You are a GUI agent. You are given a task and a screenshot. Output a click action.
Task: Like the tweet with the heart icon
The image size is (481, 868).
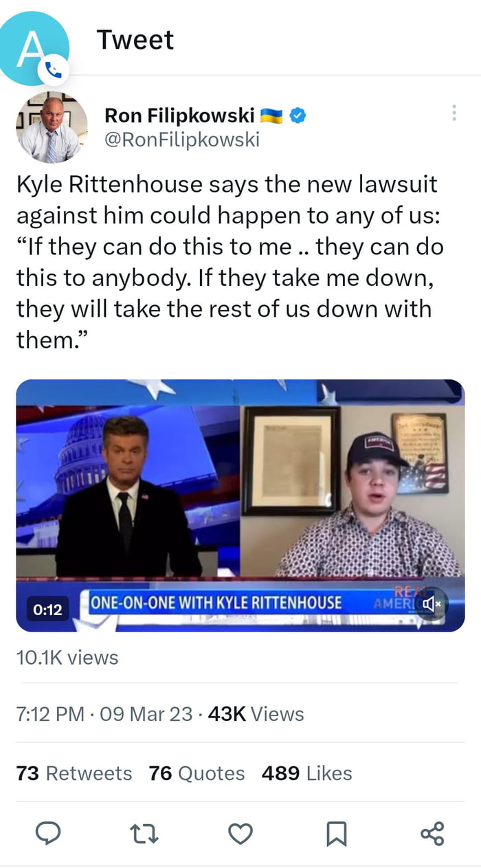240,834
